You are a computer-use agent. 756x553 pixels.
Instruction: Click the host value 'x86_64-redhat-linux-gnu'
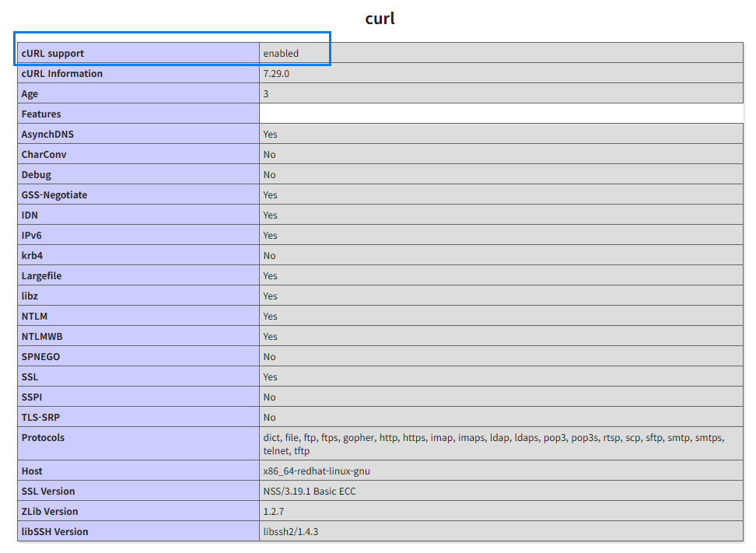point(317,471)
